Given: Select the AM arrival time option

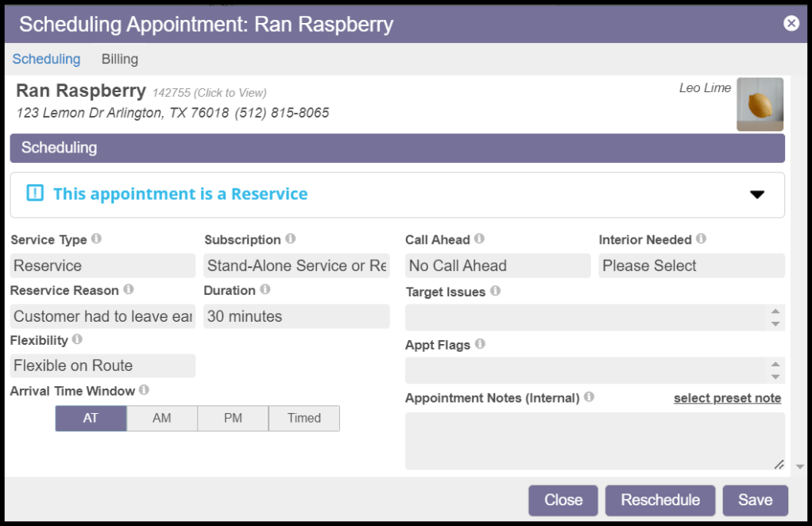Looking at the screenshot, I should 162,418.
